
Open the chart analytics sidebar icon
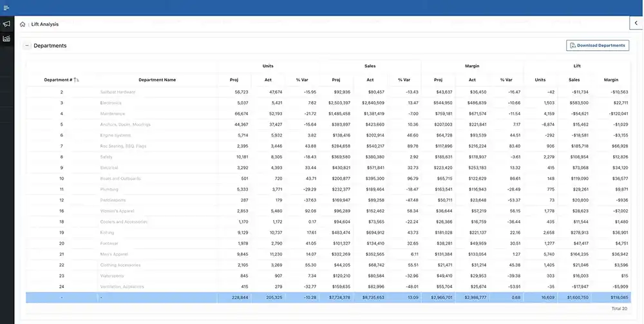tap(6, 39)
